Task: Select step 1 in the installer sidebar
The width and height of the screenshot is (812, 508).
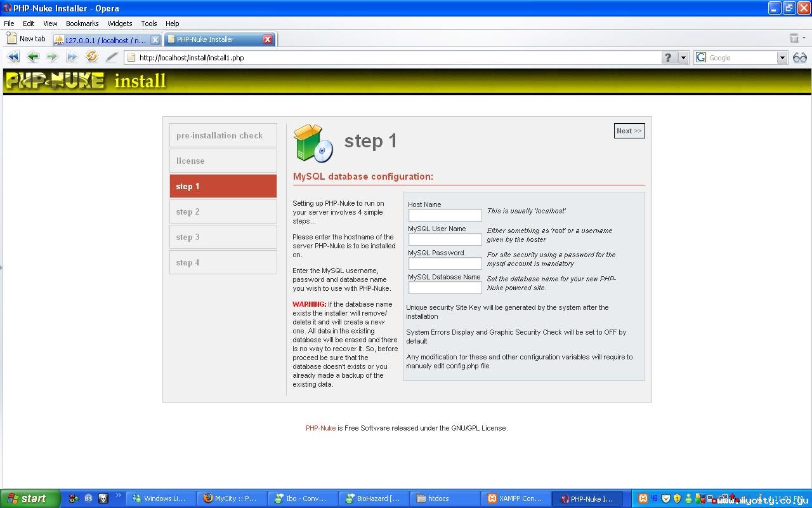Action: [223, 186]
